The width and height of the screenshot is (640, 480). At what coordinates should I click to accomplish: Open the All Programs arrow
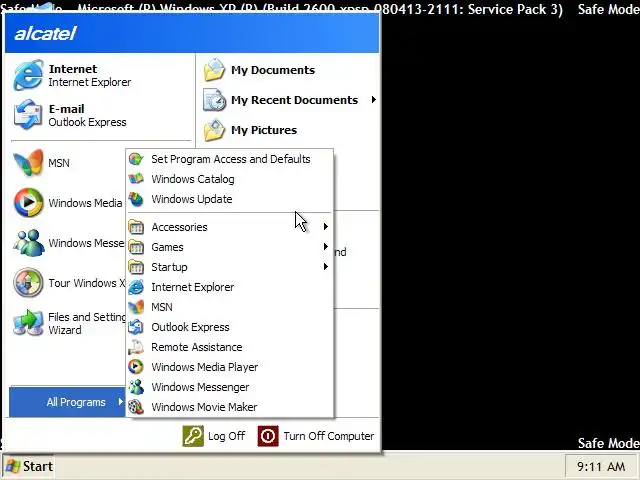click(120, 402)
